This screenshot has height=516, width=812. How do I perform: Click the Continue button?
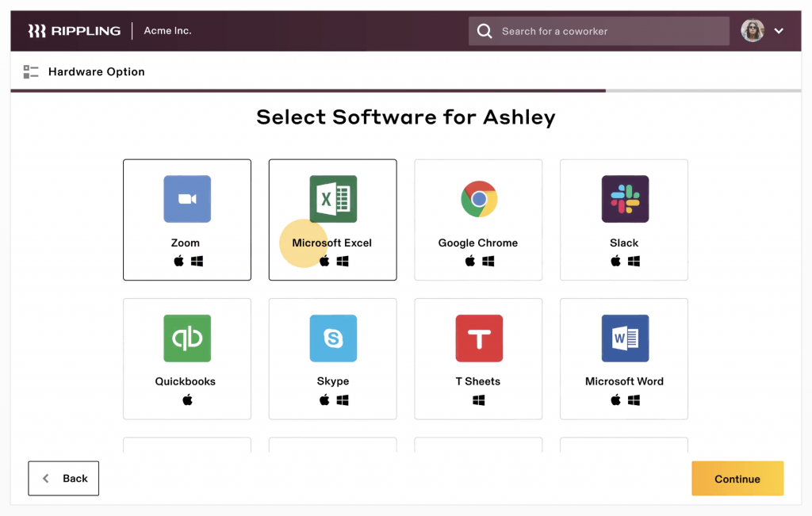point(737,478)
